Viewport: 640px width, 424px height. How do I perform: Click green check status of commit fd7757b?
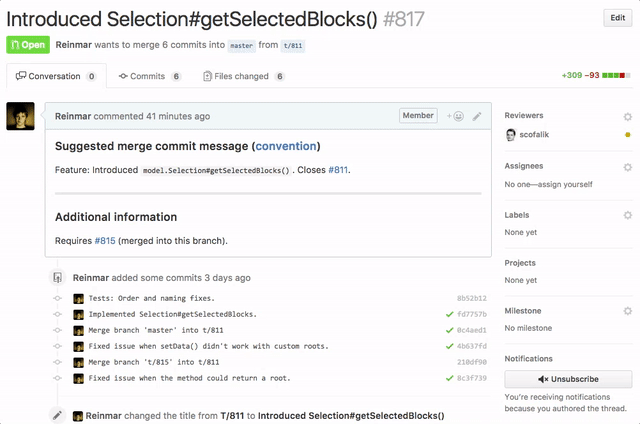(x=450, y=314)
